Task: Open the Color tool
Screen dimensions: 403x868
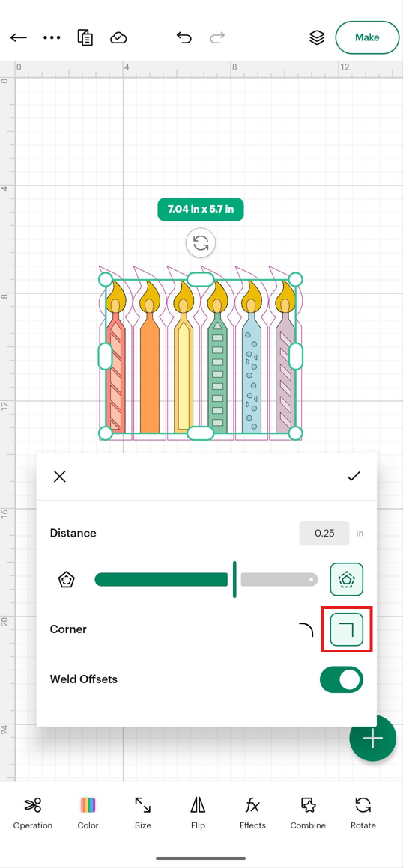Action: click(x=88, y=813)
